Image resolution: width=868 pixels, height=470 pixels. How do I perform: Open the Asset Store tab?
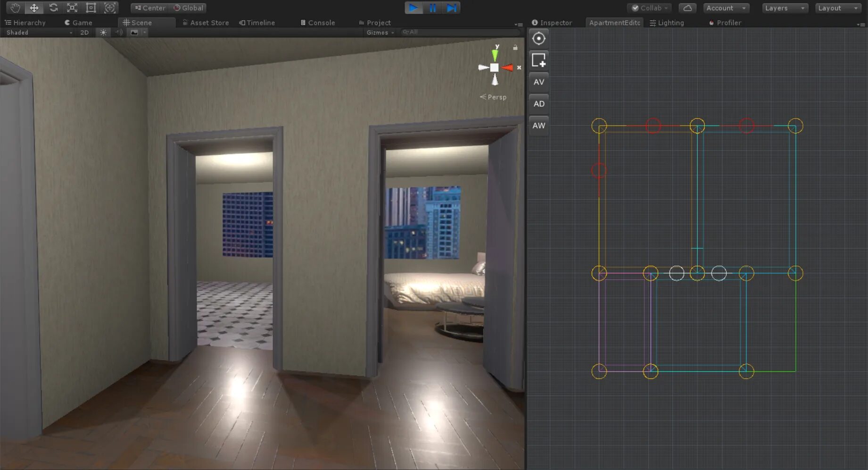coord(206,23)
